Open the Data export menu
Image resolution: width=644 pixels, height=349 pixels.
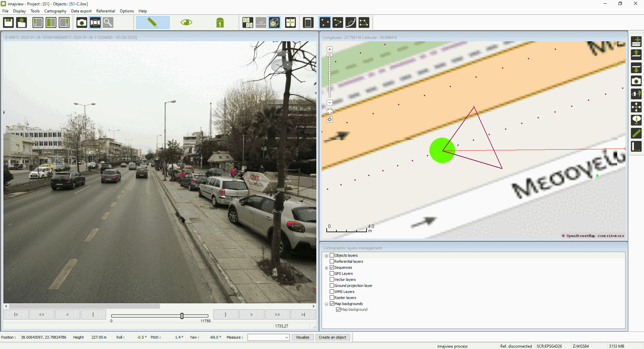pyautogui.click(x=81, y=11)
